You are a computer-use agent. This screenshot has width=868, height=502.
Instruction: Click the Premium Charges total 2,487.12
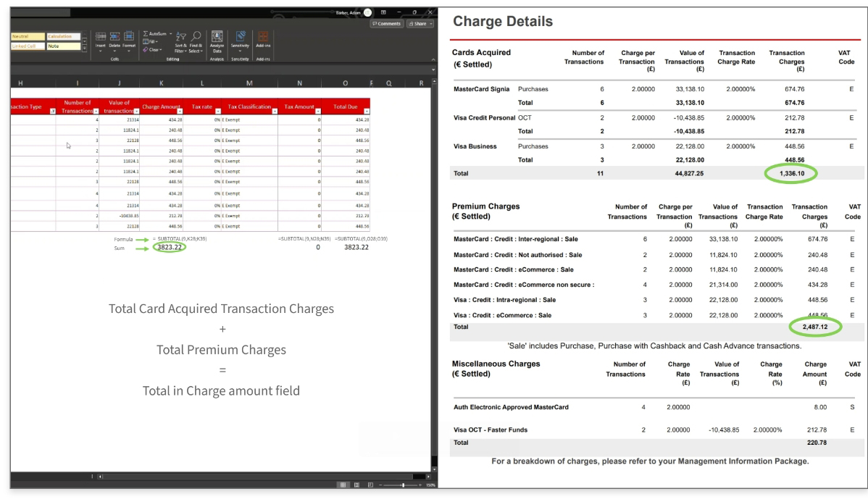(815, 327)
